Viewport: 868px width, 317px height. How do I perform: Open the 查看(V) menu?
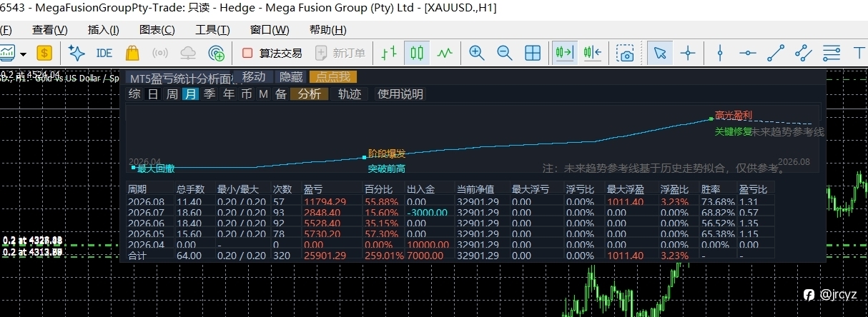click(49, 30)
